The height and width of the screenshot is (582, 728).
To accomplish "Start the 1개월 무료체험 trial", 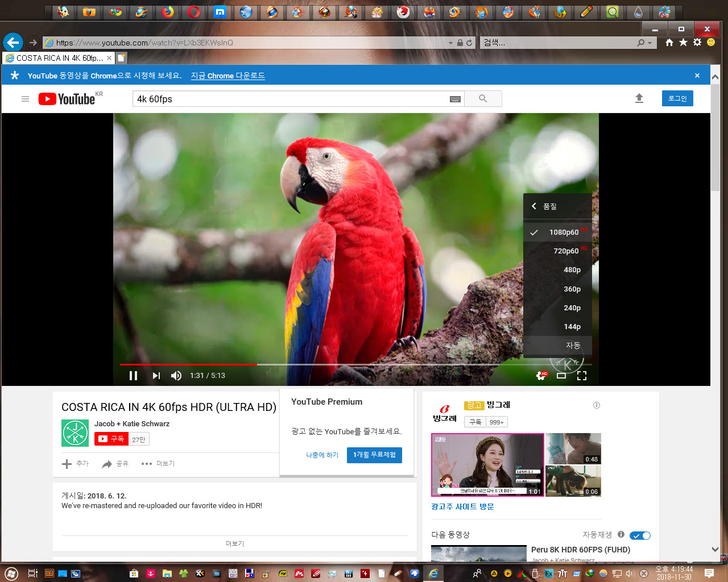I will (374, 455).
